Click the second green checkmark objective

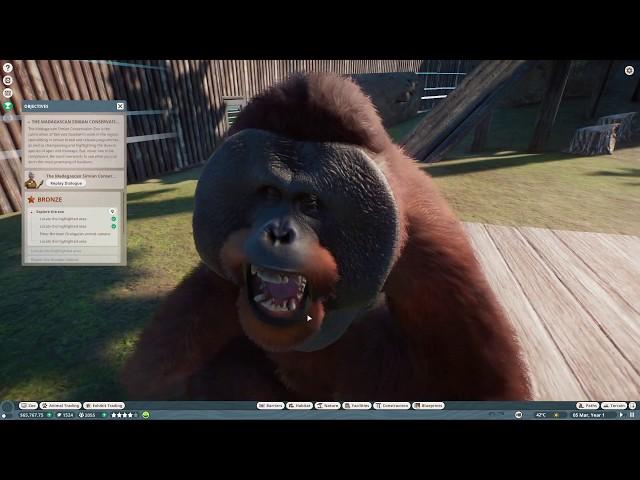pos(113,226)
